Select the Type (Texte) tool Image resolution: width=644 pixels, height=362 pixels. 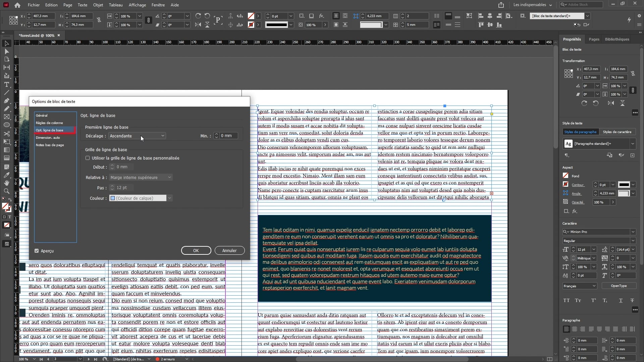(x=6, y=84)
